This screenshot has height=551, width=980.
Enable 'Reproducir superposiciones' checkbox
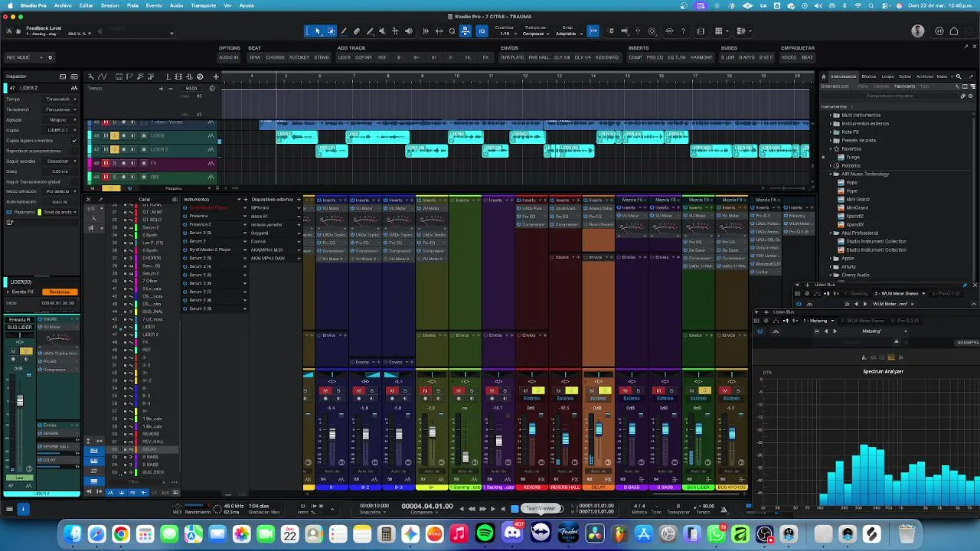pos(74,152)
